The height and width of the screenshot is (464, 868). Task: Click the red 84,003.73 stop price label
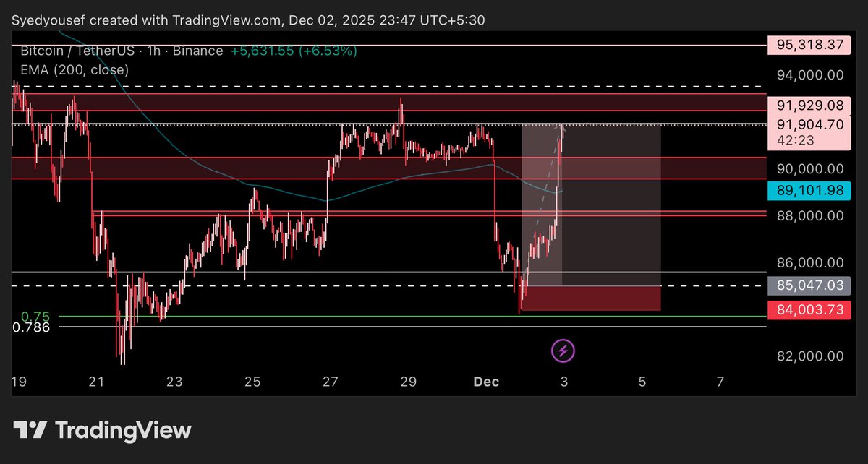pyautogui.click(x=808, y=310)
